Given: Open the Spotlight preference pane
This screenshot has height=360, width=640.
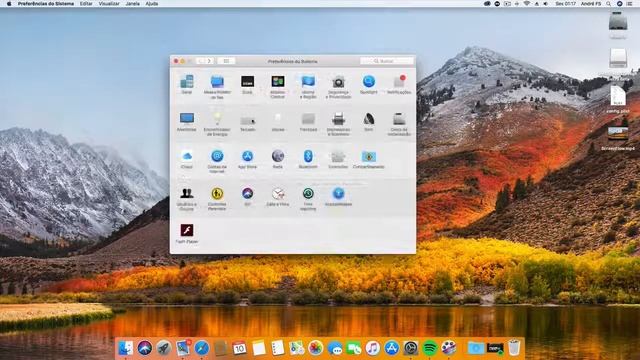Looking at the screenshot, I should tap(369, 84).
